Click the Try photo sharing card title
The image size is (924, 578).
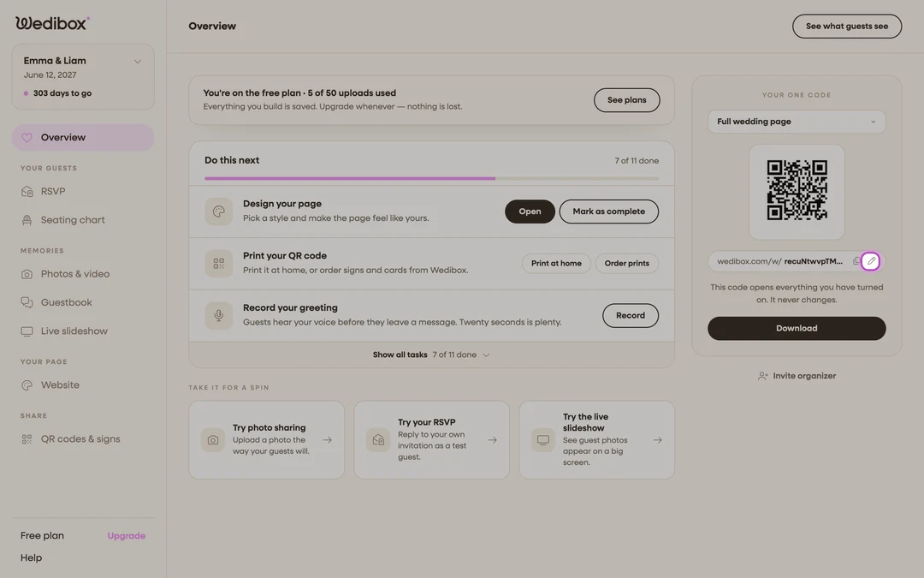click(x=269, y=428)
